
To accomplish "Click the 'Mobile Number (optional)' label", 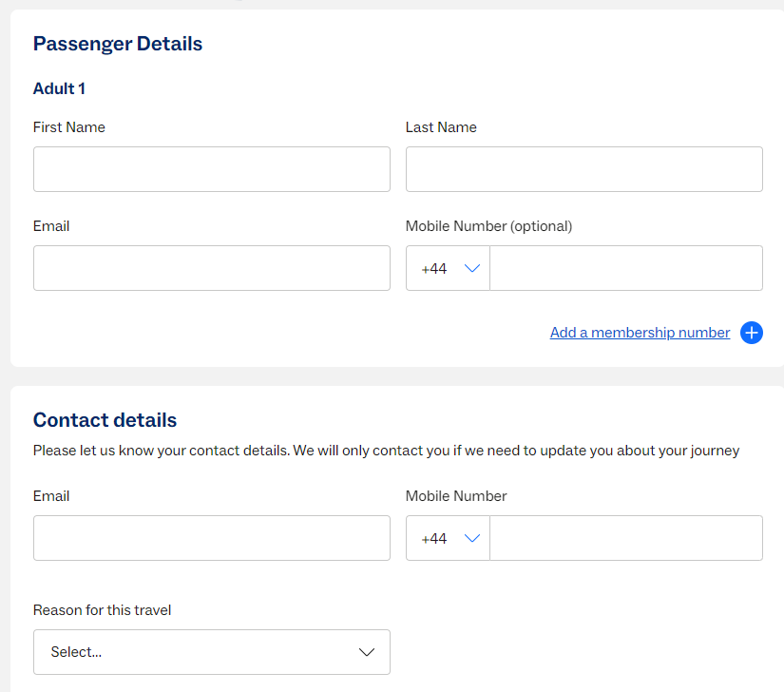I will [x=488, y=226].
